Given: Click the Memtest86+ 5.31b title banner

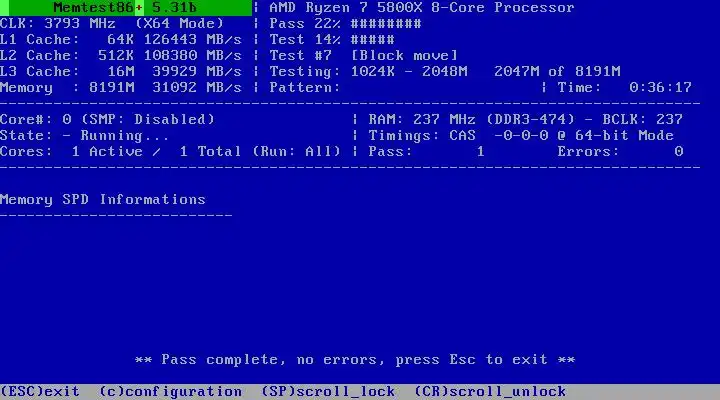Looking at the screenshot, I should (x=125, y=8).
